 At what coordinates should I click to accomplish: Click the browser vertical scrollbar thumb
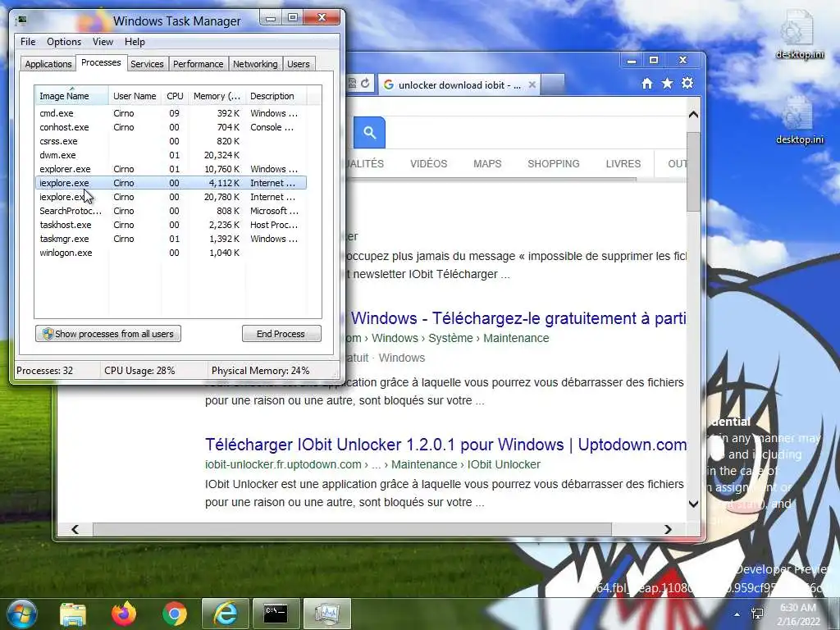[693, 171]
